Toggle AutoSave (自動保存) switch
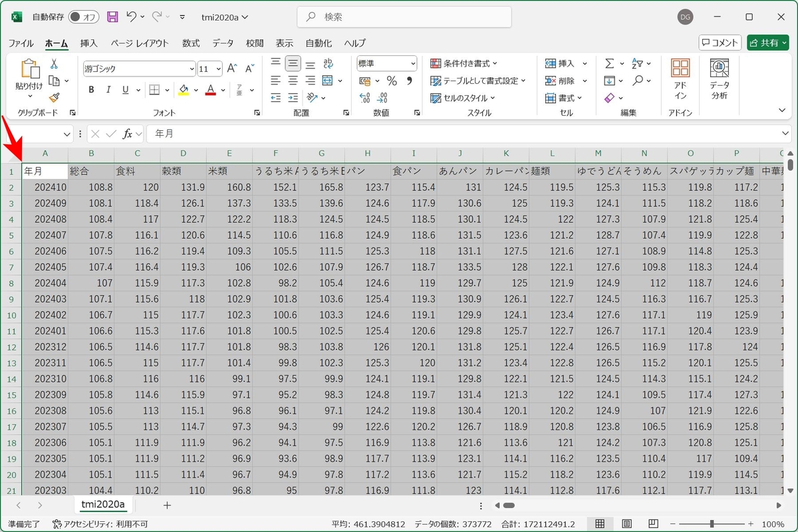This screenshot has width=798, height=532. pyautogui.click(x=83, y=17)
